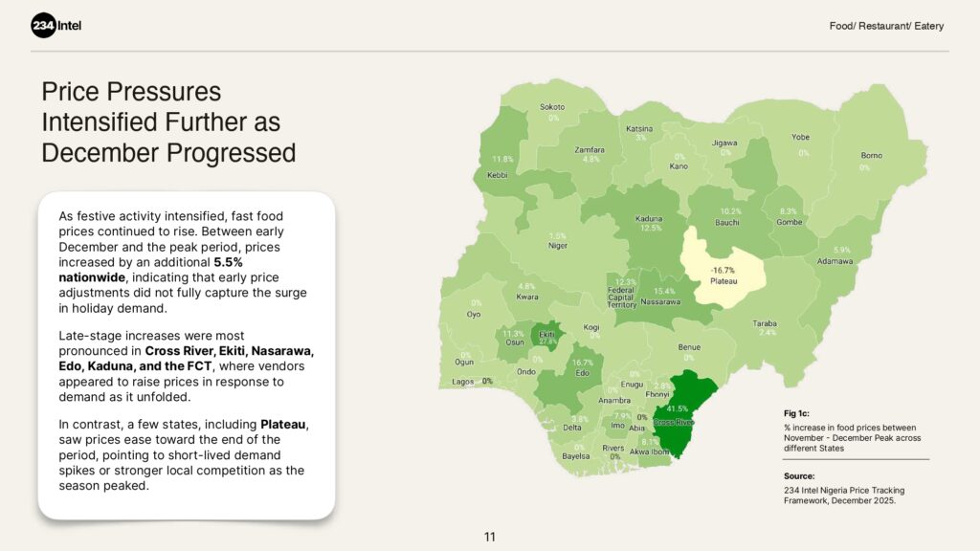The width and height of the screenshot is (980, 551).
Task: Select the Fig 1c caption heading
Action: pyautogui.click(x=795, y=412)
